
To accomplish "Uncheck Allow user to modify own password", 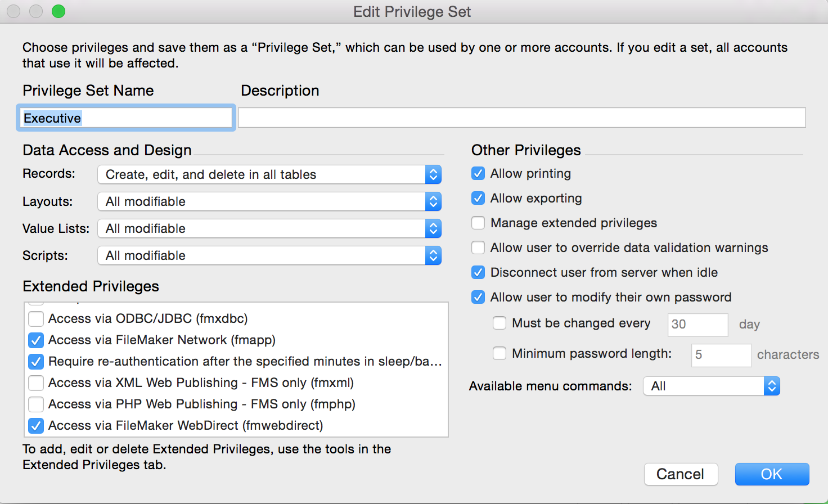I will 478,297.
